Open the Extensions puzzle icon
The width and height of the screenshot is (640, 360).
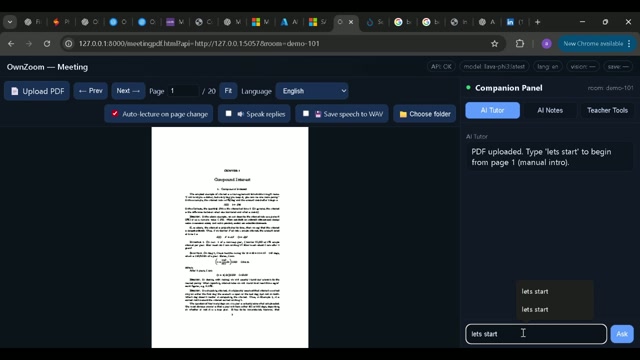pos(520,43)
